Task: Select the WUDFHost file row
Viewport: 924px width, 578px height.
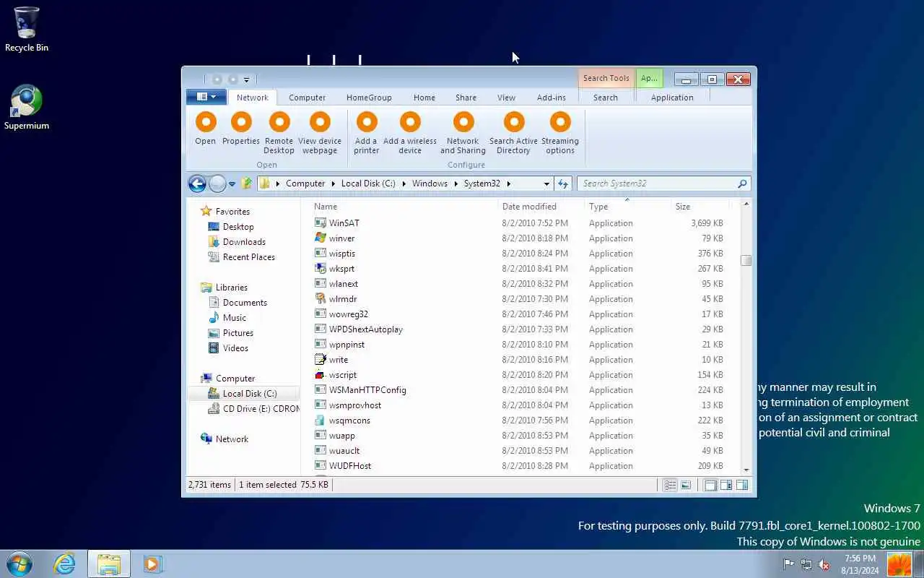Action: pyautogui.click(x=522, y=466)
